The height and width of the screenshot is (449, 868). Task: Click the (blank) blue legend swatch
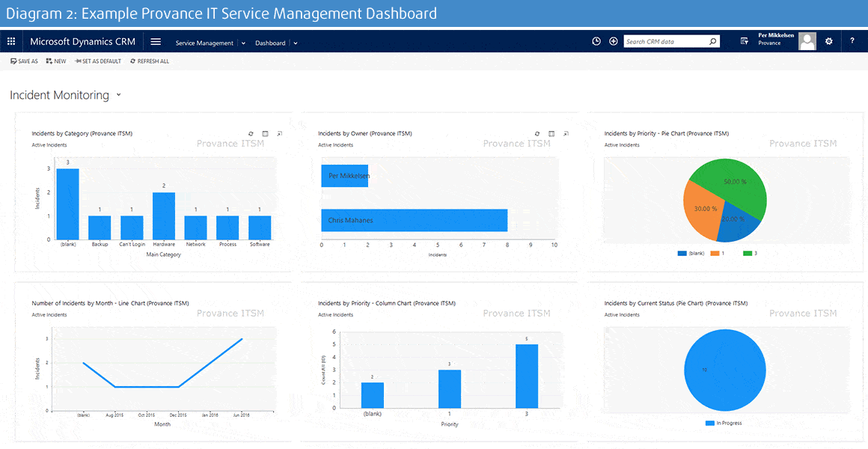pos(682,253)
